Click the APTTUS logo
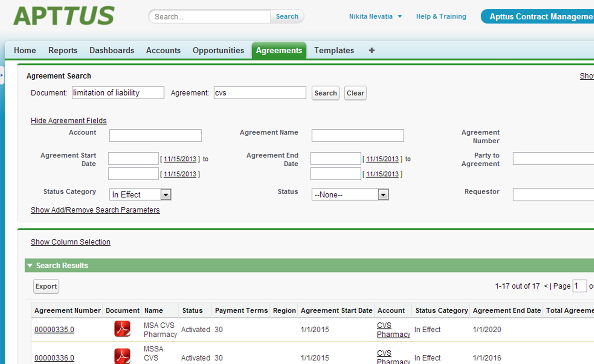The image size is (594, 364). 64,16
